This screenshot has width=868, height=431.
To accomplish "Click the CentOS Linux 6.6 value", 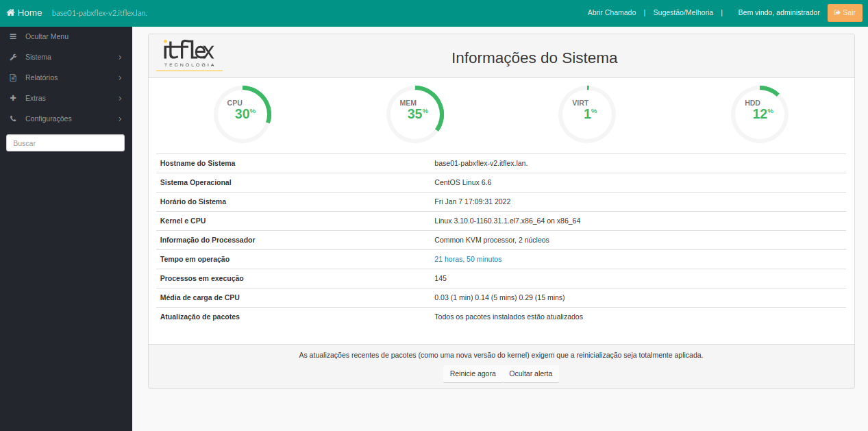I will pos(462,183).
